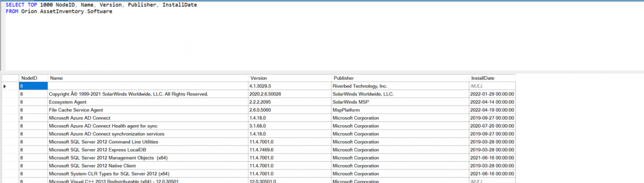
Task: Select 'Microsoft Azure AD Connect Health agent for sync'
Action: pyautogui.click(x=148, y=126)
